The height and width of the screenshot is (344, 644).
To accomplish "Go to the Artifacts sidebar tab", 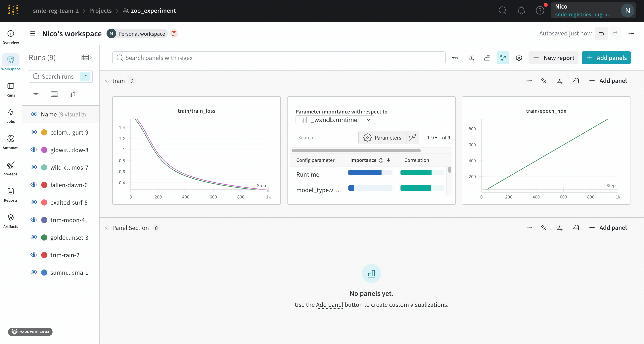I will 11,221.
